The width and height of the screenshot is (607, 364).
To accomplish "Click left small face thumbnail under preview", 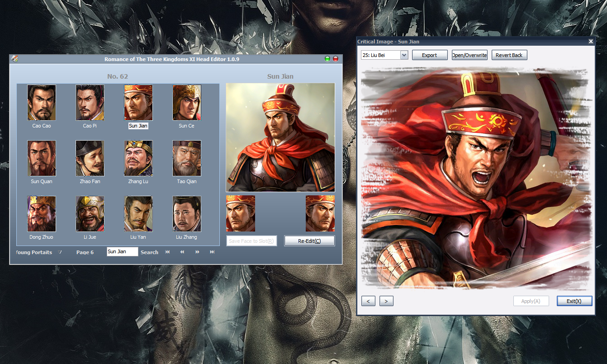I will pos(241,213).
